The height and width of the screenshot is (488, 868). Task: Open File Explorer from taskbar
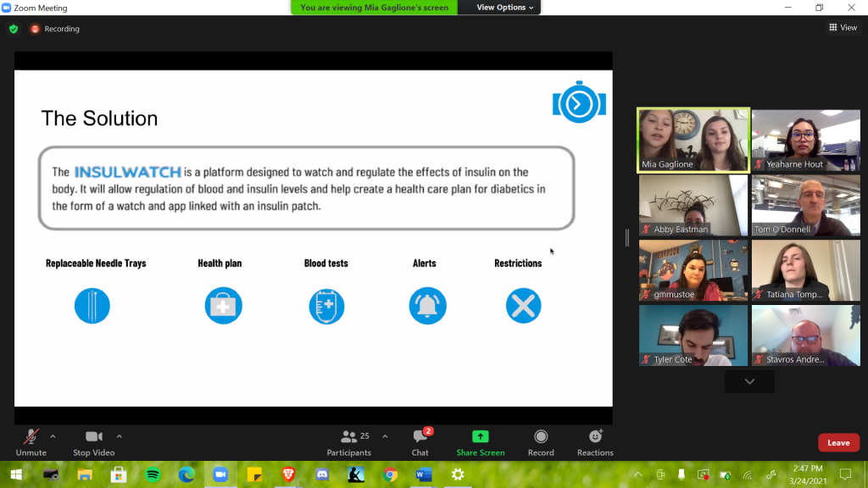tap(85, 474)
